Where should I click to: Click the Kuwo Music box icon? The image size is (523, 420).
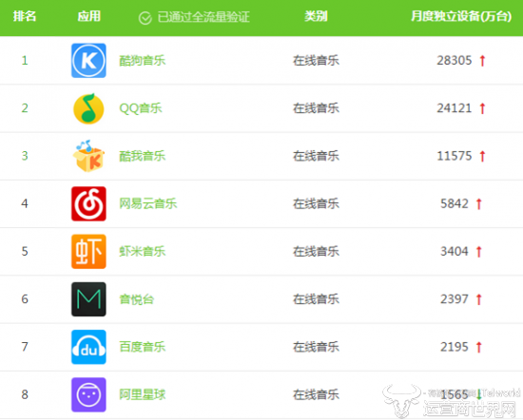(88, 156)
